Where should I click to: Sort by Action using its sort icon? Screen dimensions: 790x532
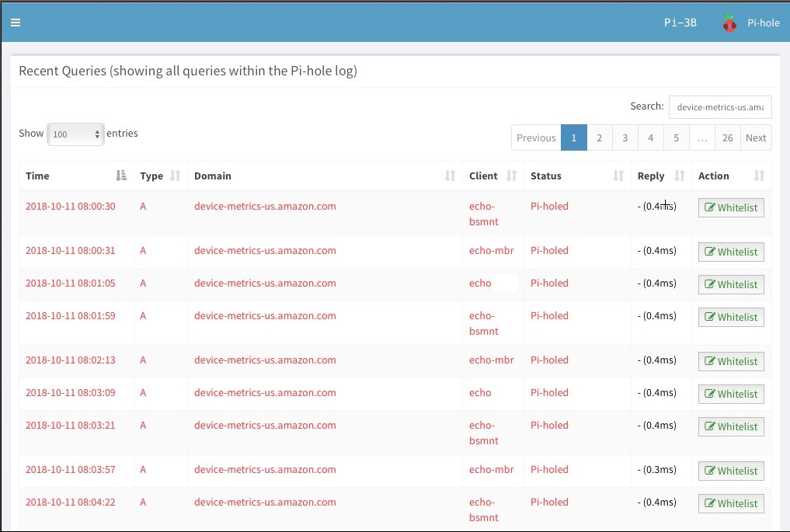(759, 176)
